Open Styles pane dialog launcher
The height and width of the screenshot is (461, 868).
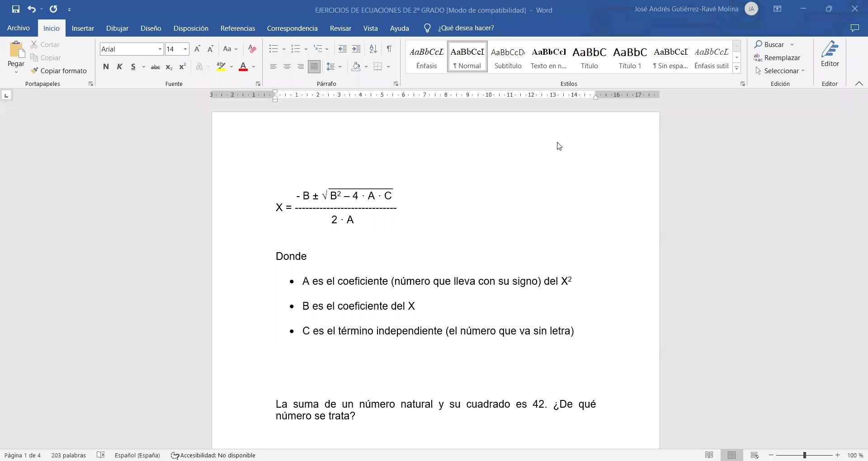click(742, 84)
